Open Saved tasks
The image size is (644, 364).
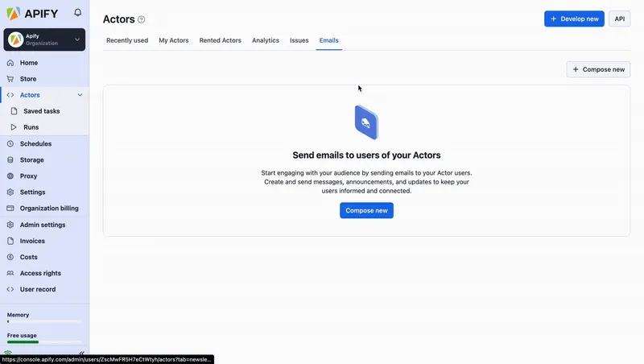pos(42,111)
